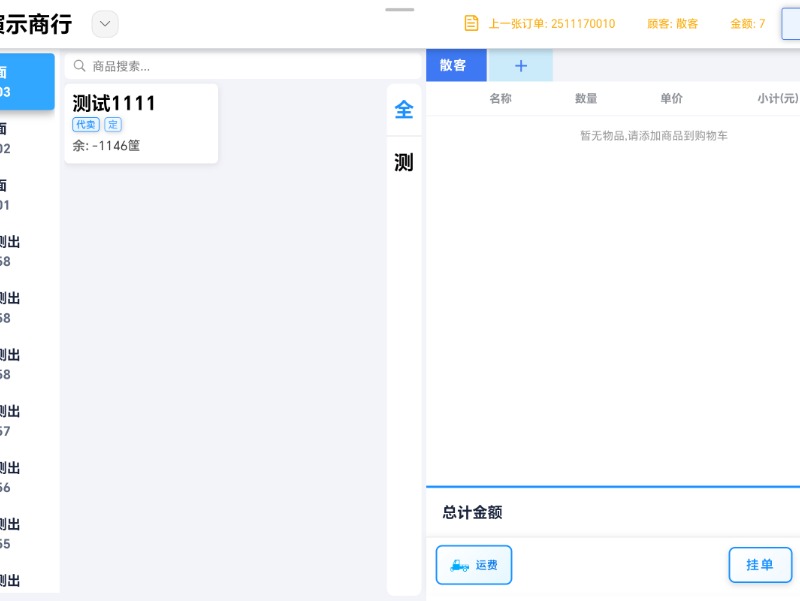
Task: Click the plus icon to add a customer tab
Action: click(x=520, y=65)
